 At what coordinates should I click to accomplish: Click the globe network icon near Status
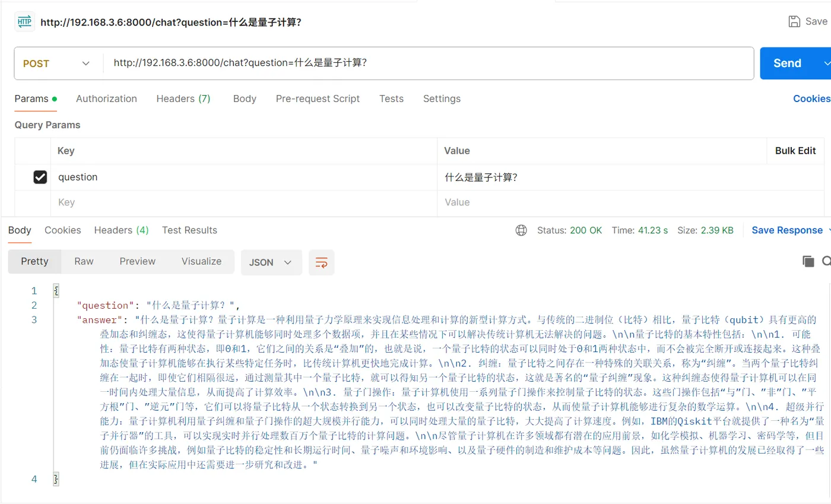click(x=521, y=230)
